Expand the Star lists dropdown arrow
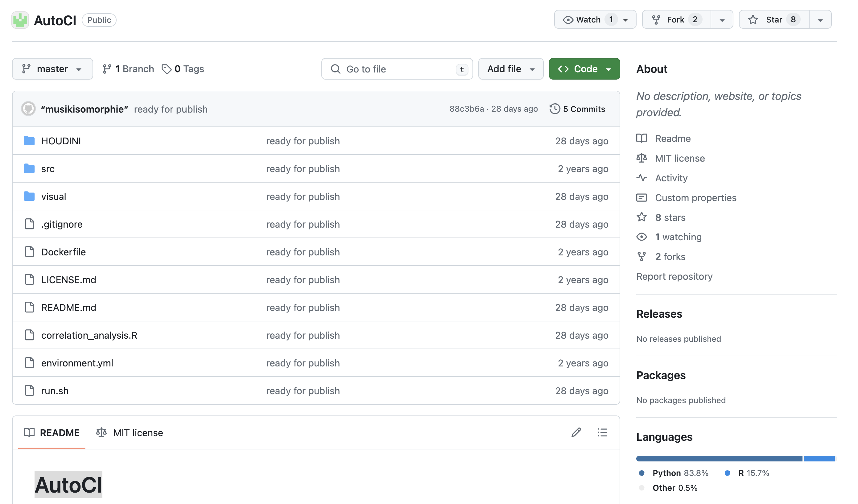Image resolution: width=858 pixels, height=504 pixels. click(820, 20)
